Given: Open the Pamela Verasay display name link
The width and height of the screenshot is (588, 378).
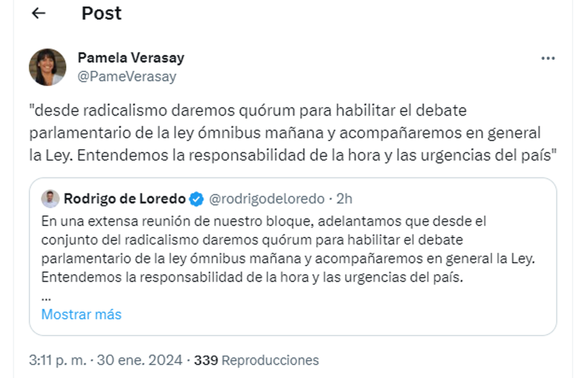Looking at the screenshot, I should (131, 58).
